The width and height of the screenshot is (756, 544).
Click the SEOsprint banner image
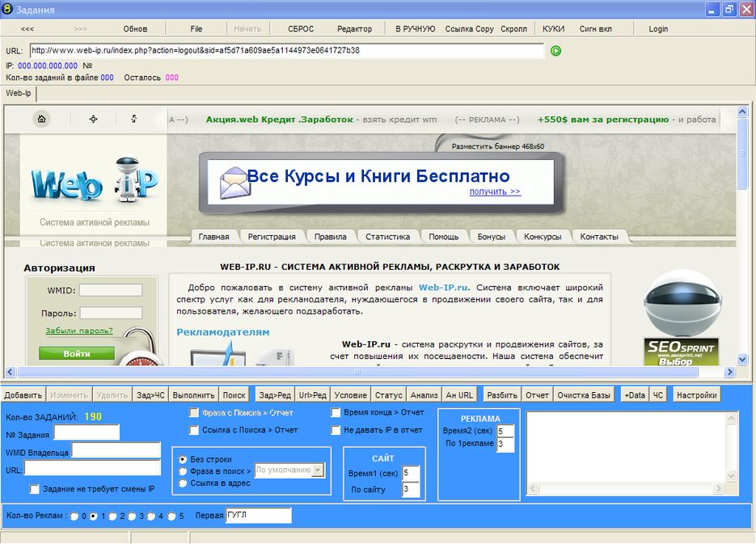(681, 352)
